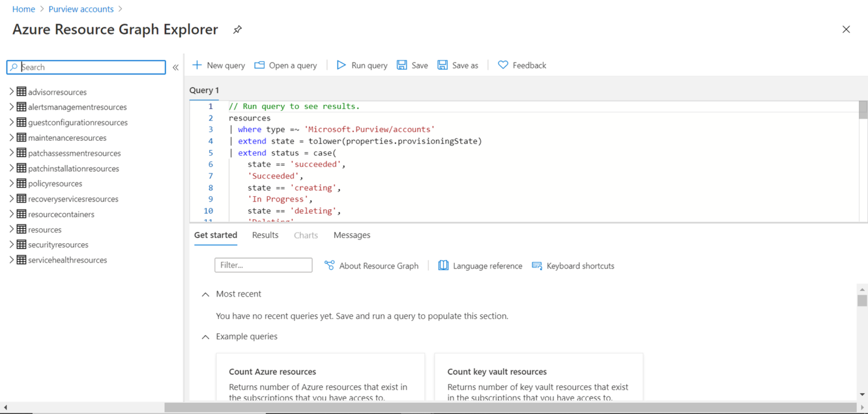Viewport: 868px width, 414px height.
Task: Expand the resources table in the sidebar
Action: (x=11, y=229)
